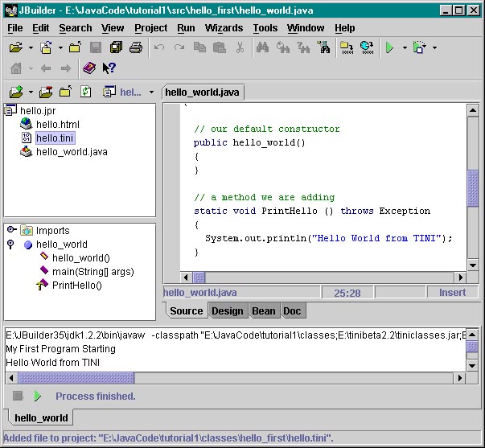Switch to the Bean tab

(x=263, y=311)
